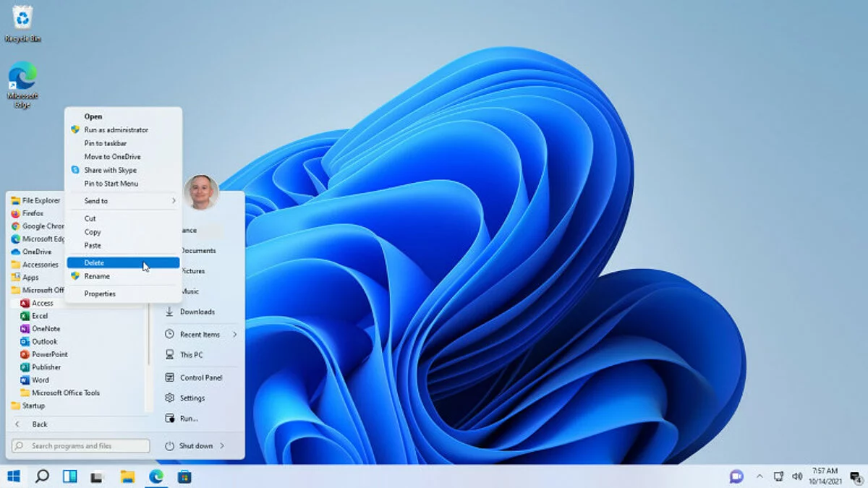868x488 pixels.
Task: Expand the Recent Items submenu arrow
Action: (x=235, y=335)
